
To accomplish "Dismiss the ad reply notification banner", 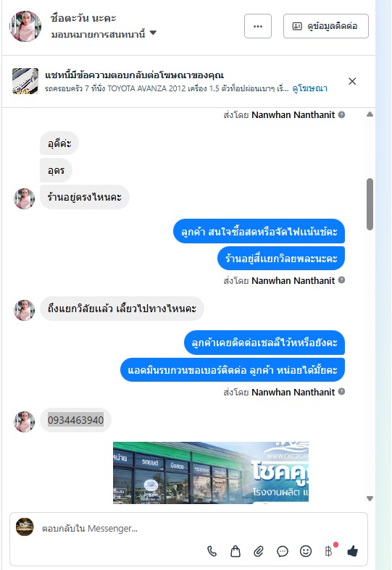I will 352,81.
